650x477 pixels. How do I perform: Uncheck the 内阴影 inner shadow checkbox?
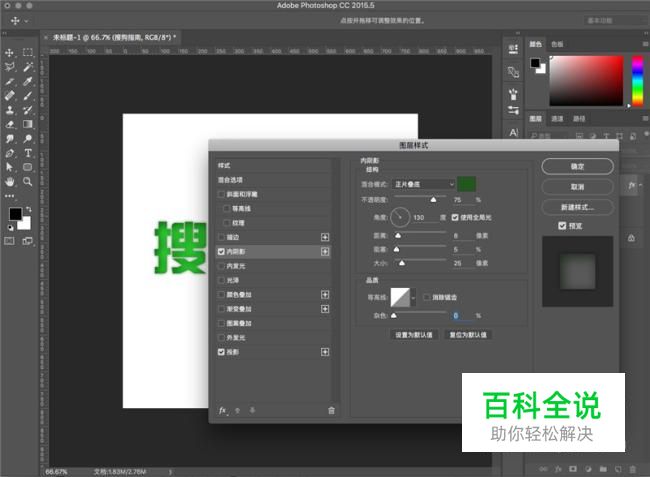(221, 252)
